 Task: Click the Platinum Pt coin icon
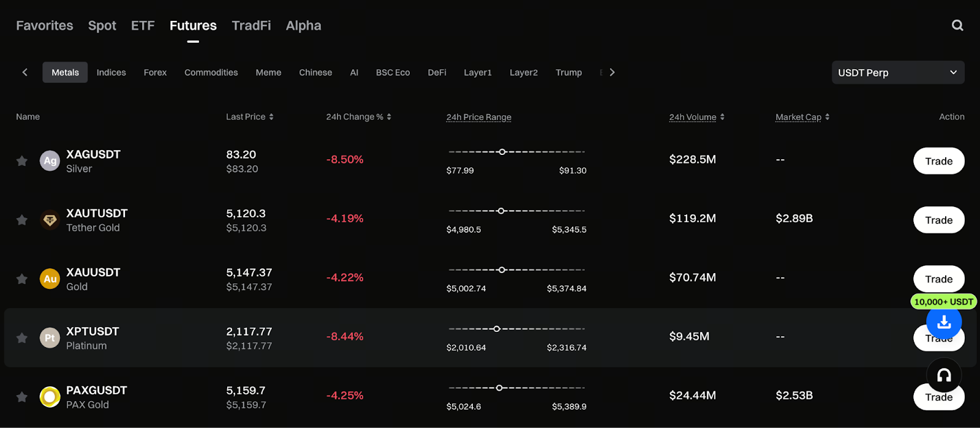coord(50,338)
